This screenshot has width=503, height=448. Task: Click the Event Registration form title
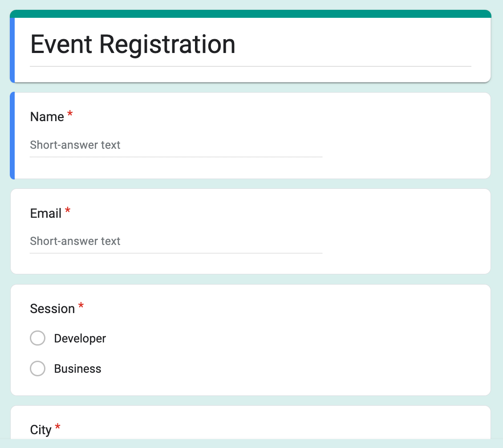pyautogui.click(x=133, y=44)
